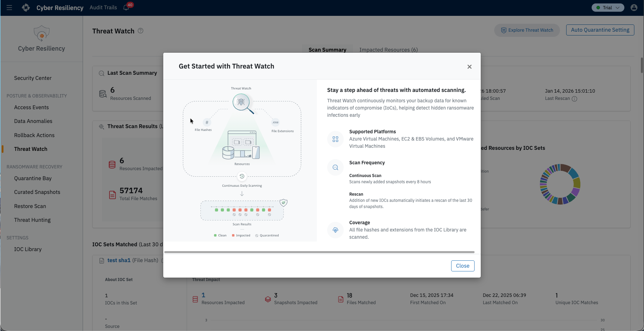Click the Supported Platforms grid icon
The width and height of the screenshot is (644, 331).
[335, 139]
